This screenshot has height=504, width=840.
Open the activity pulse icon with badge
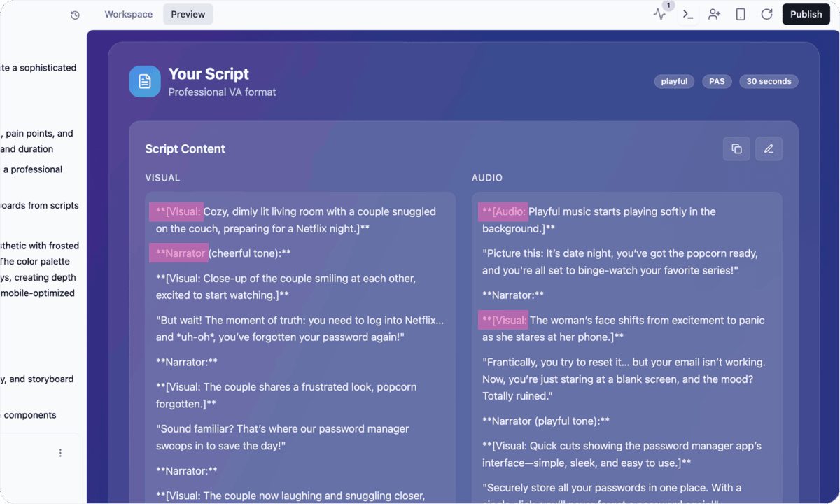pos(660,14)
